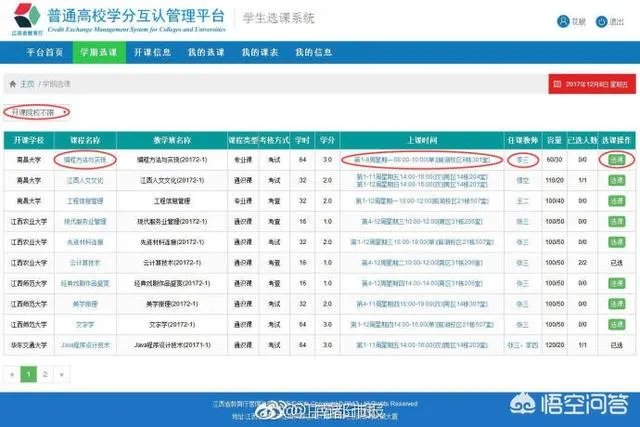Click the class time link for 云计算技术
640x427 pixels.
[422, 262]
